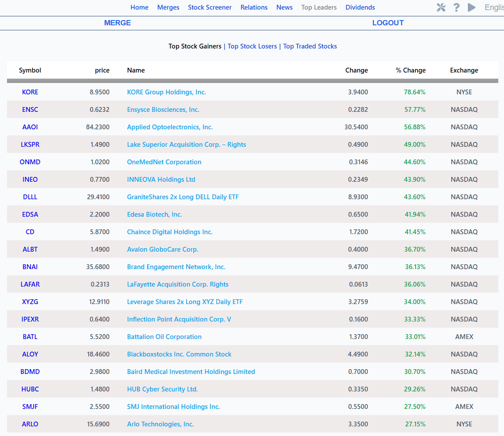The image size is (504, 436).
Task: Open Arlo Technologies, Inc. link
Action: (x=160, y=424)
